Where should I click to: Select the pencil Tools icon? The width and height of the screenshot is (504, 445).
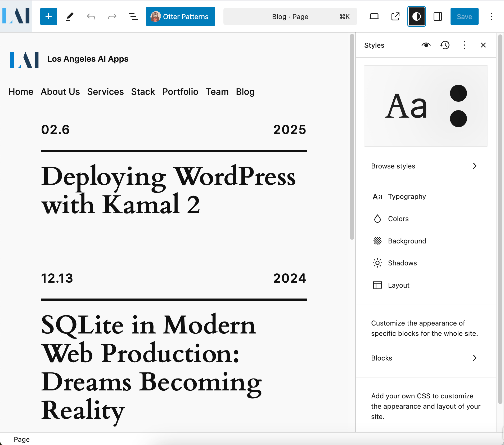point(70,16)
